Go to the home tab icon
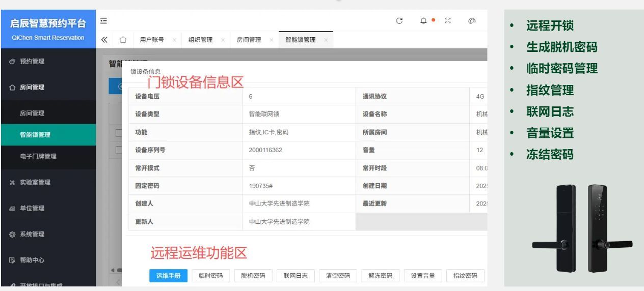Screen dimensions: 644x291 pyautogui.click(x=123, y=40)
